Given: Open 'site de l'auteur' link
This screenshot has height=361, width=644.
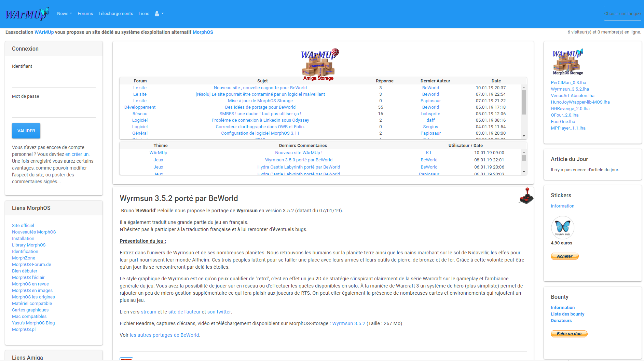Looking at the screenshot, I should tap(184, 312).
